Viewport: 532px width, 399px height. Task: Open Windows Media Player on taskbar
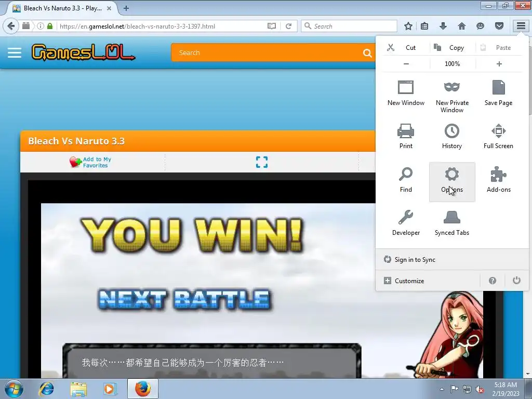click(109, 389)
